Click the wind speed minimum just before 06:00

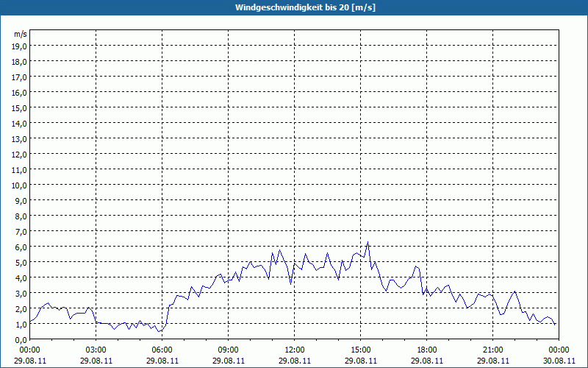click(159, 332)
